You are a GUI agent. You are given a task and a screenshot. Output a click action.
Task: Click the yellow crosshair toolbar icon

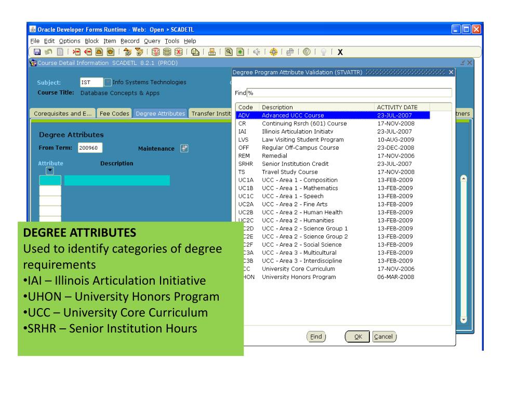pos(273,52)
